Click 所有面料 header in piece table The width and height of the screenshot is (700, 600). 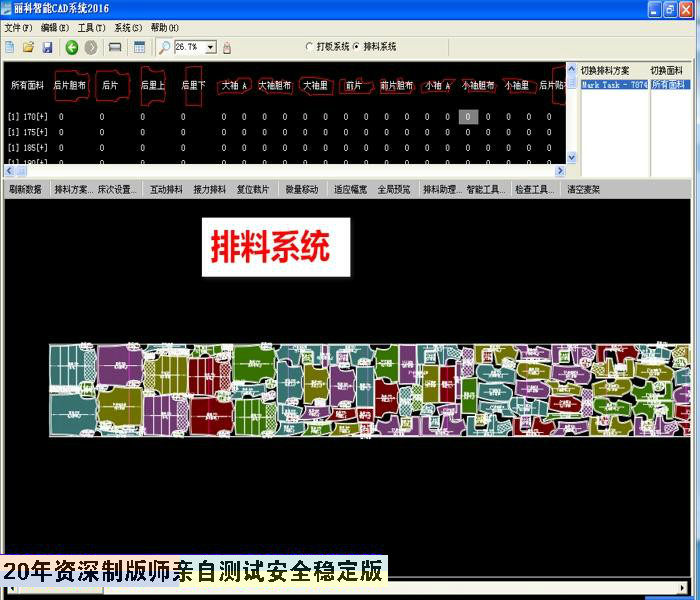click(x=28, y=85)
